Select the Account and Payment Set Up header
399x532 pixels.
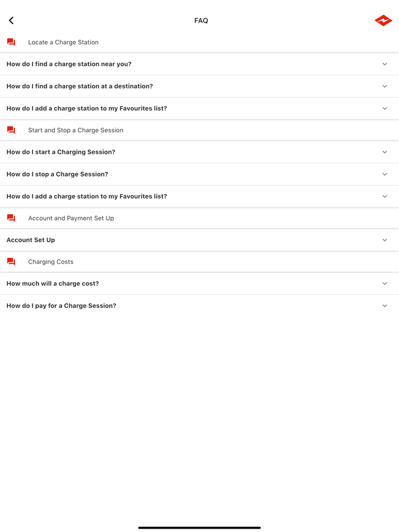71,218
